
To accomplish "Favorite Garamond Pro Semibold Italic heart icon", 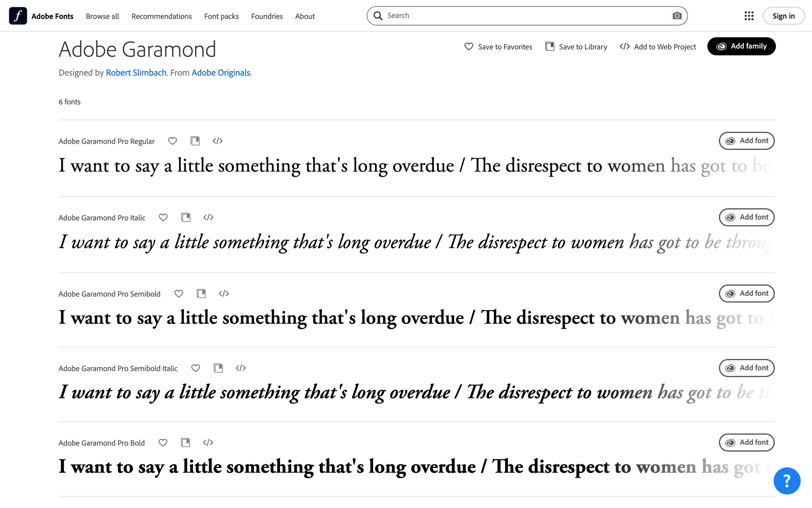I will coord(196,368).
